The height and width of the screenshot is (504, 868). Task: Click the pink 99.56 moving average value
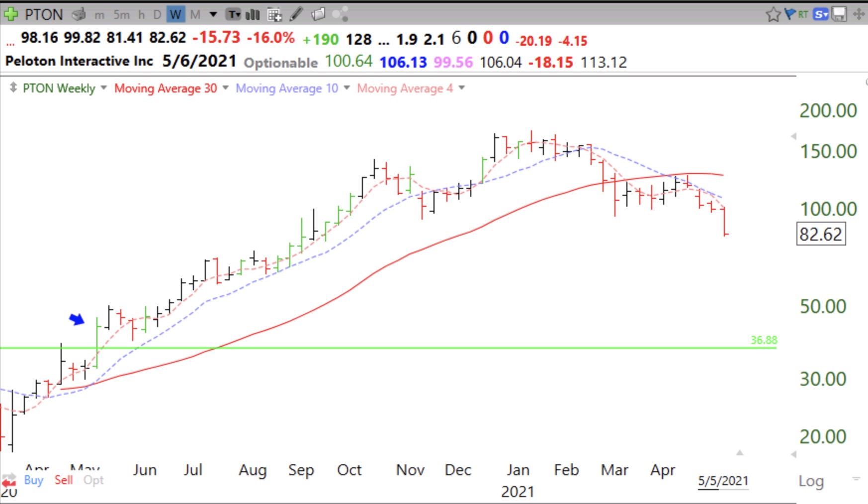pos(453,62)
